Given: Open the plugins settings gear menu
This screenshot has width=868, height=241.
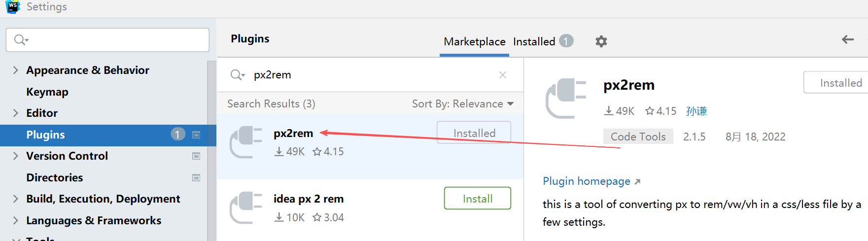Looking at the screenshot, I should tap(601, 41).
